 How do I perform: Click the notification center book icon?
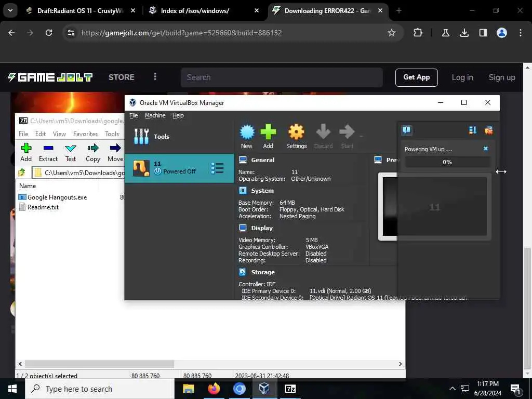pos(406,130)
